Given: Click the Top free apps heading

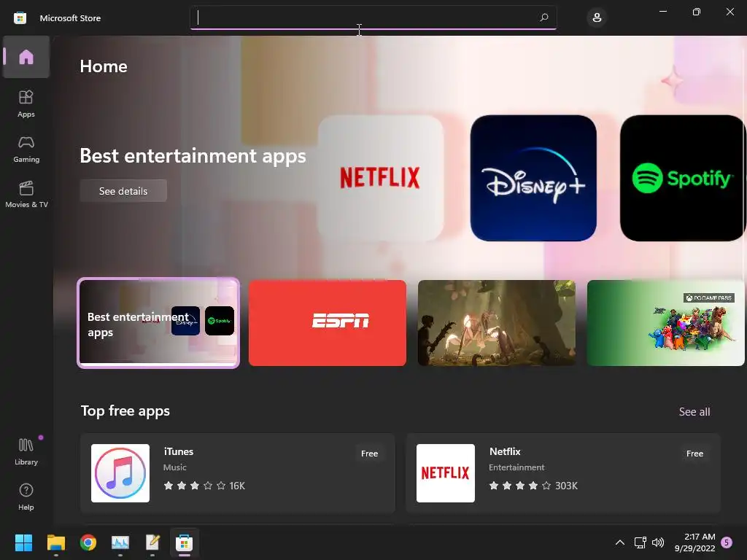Looking at the screenshot, I should 125,411.
